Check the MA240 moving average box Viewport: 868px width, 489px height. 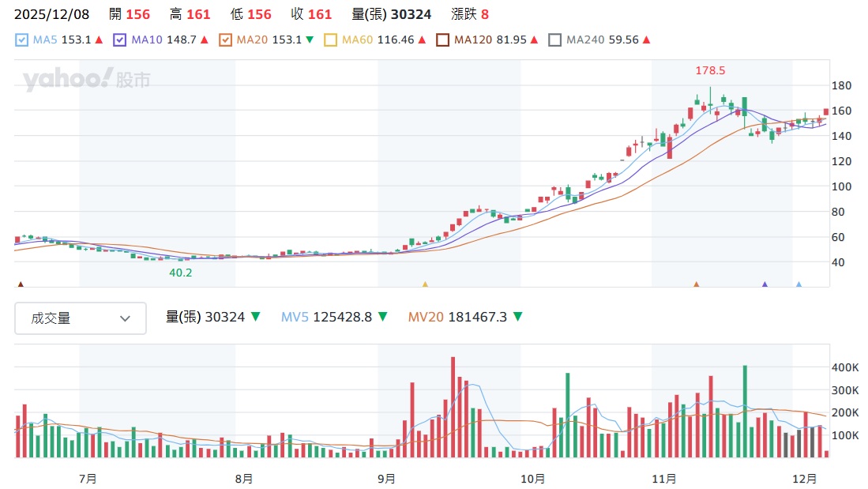click(555, 39)
